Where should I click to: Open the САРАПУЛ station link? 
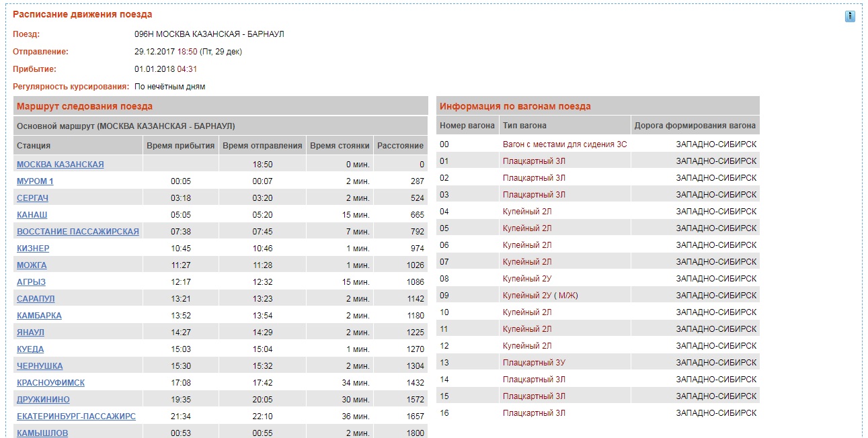click(x=36, y=299)
